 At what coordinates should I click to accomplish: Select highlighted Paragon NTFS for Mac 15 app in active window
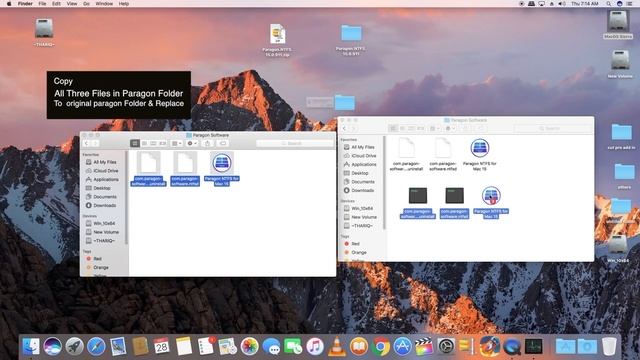pyautogui.click(x=222, y=169)
